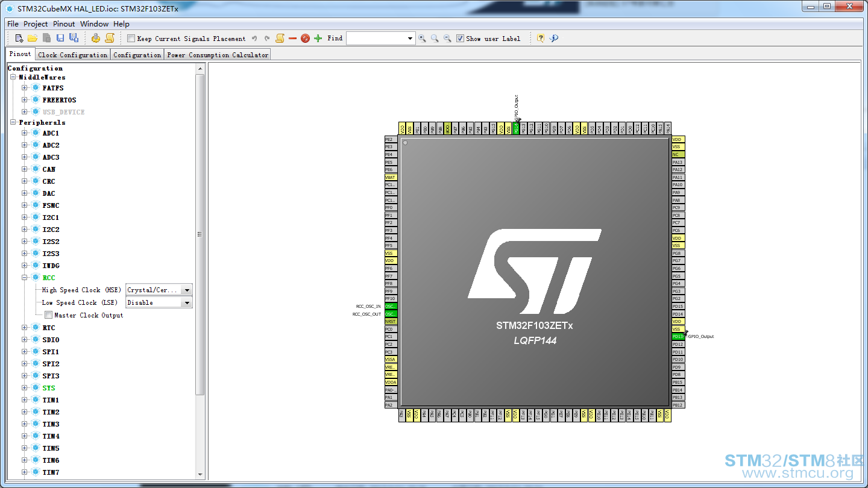Open the High Speed Clock (HSE) dropdown
This screenshot has width=868, height=488.
click(x=159, y=290)
